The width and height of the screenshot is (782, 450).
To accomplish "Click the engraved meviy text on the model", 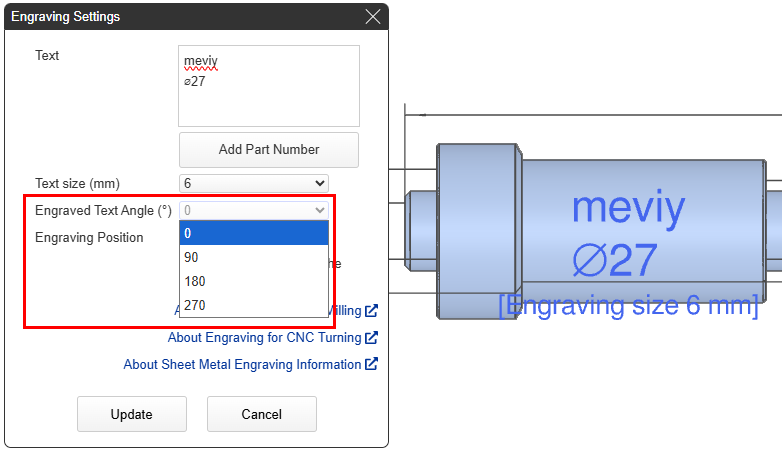I will (628, 209).
